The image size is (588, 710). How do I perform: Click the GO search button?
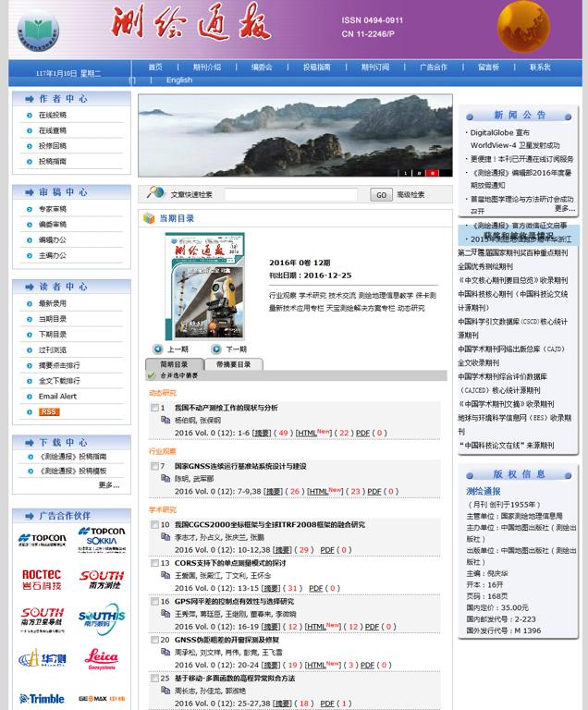(382, 195)
